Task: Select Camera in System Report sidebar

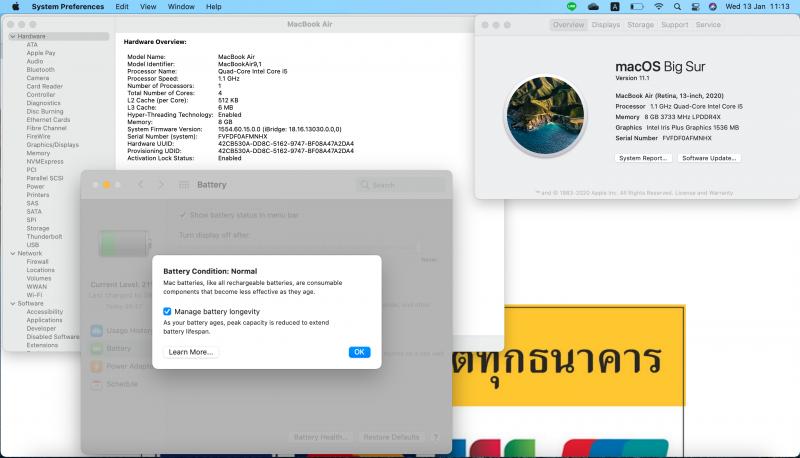Action: [38, 78]
